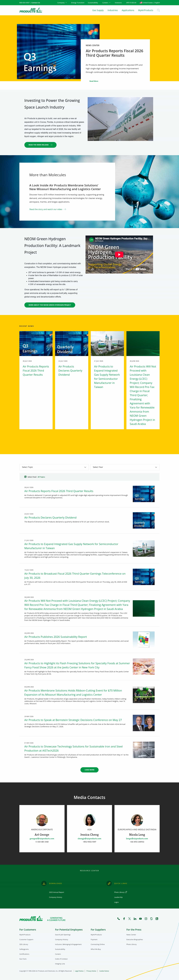This screenshot has width=179, height=980.
Task: Click the All Topics feed link
Action: [41, 477]
